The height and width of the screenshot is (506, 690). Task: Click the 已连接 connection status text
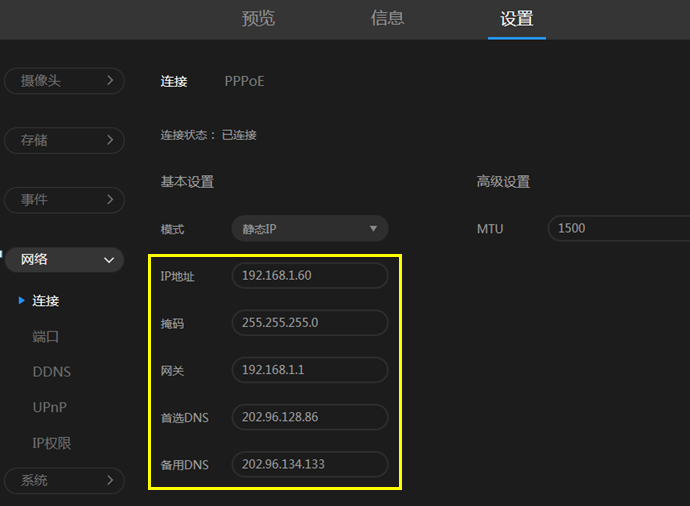(239, 135)
